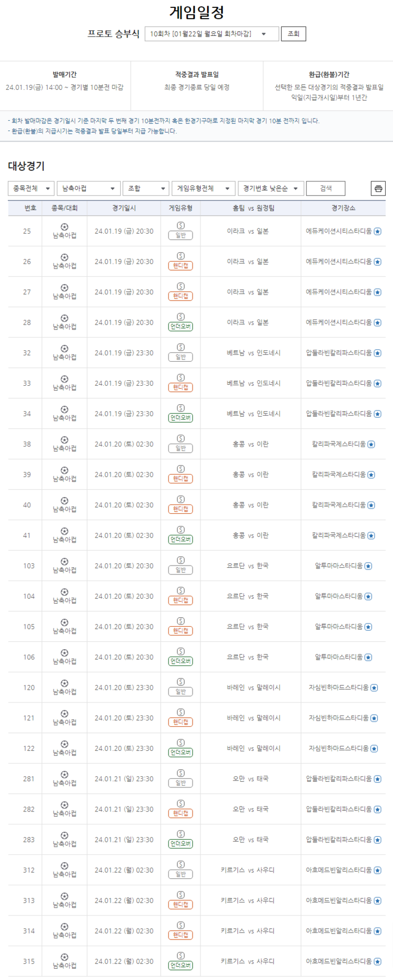Click the star beside 칼리파국제스타디움 in match 38

(x=371, y=444)
